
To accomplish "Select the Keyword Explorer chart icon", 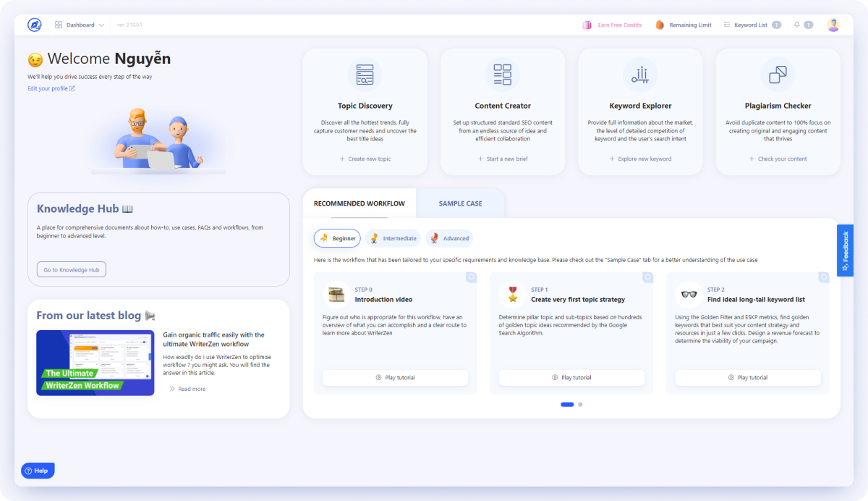I will [639, 74].
